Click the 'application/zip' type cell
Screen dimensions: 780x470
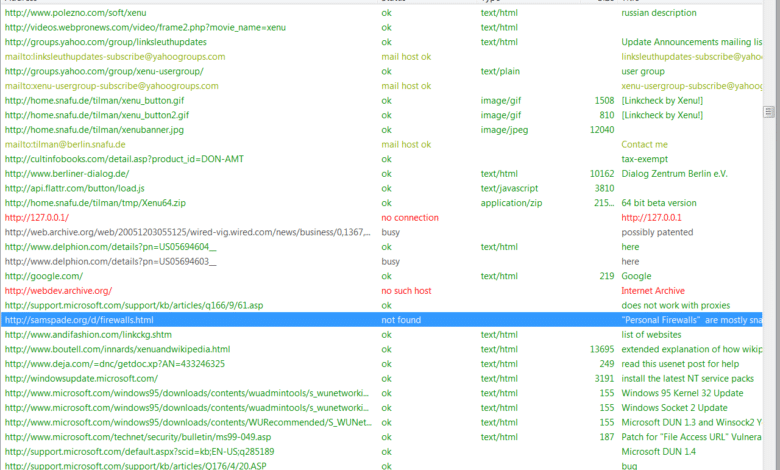511,203
